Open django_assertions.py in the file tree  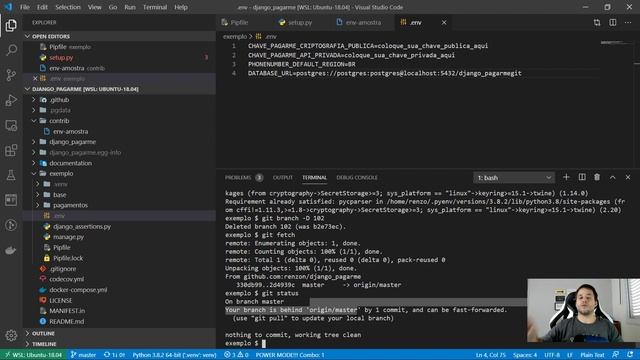tap(82, 226)
